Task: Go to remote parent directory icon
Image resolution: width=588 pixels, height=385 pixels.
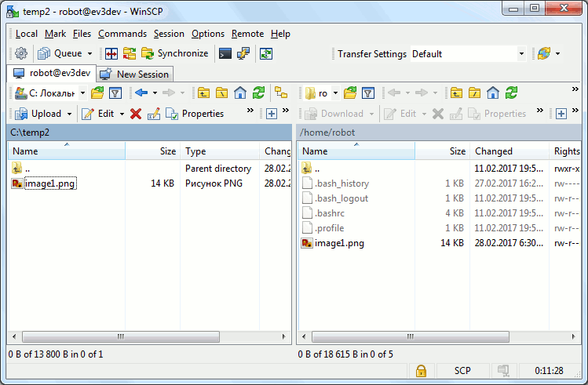Action: coord(456,93)
